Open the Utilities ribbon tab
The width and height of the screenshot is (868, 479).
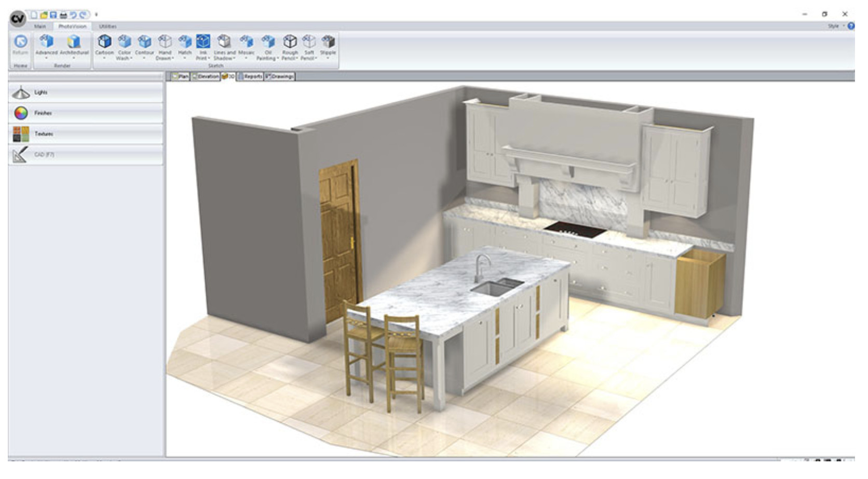(107, 26)
